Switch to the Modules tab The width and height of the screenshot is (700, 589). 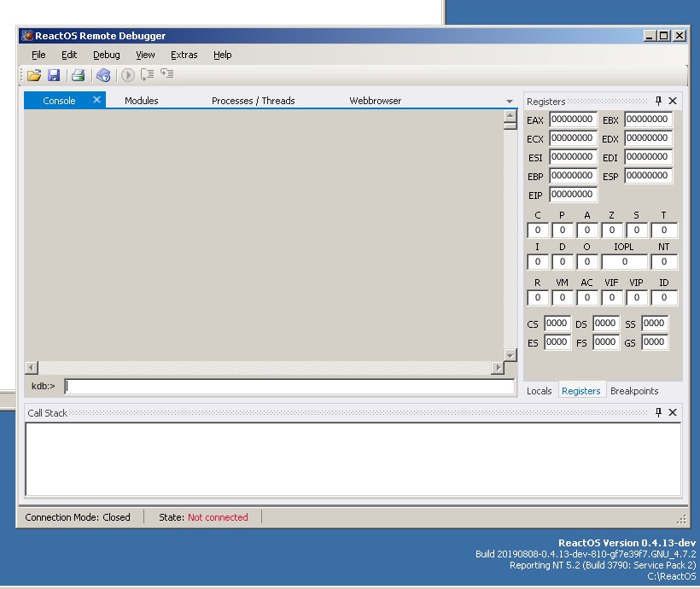(x=142, y=101)
